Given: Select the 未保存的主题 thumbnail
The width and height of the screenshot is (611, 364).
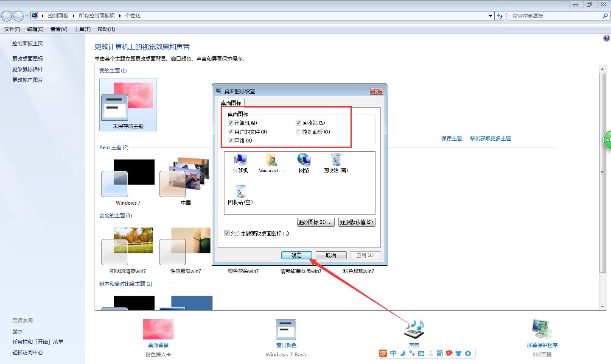Looking at the screenshot, I should 128,105.
